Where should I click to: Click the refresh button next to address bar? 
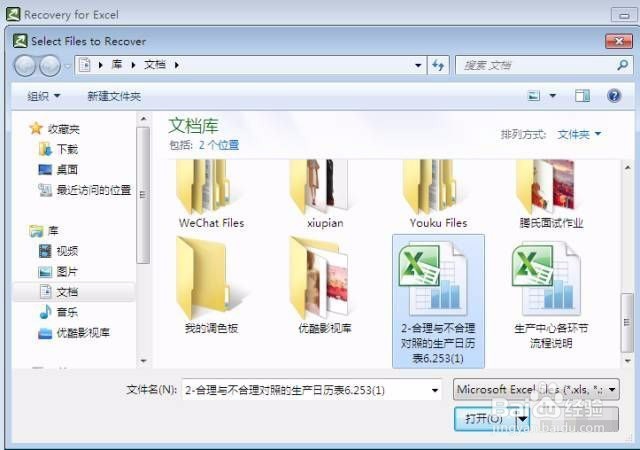point(438,65)
